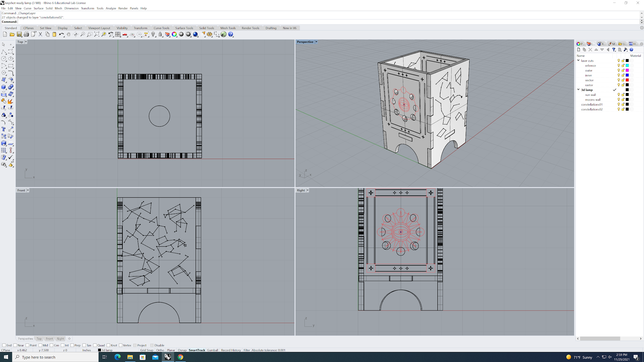Toggle the Quad osnap checkbox
The height and width of the screenshot is (362, 644).
(95, 345)
